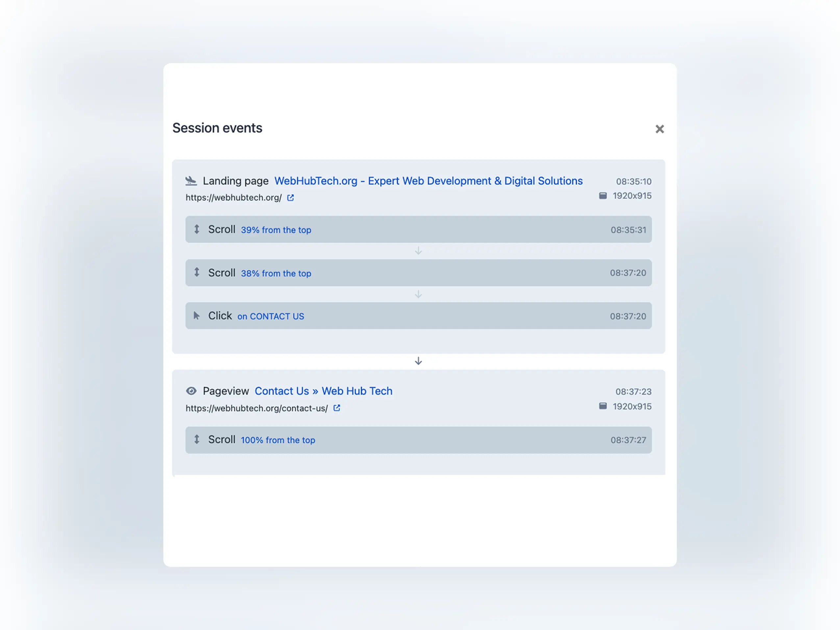
Task: Click the arrow connecting scroll 38% and Click events
Action: pos(418,294)
